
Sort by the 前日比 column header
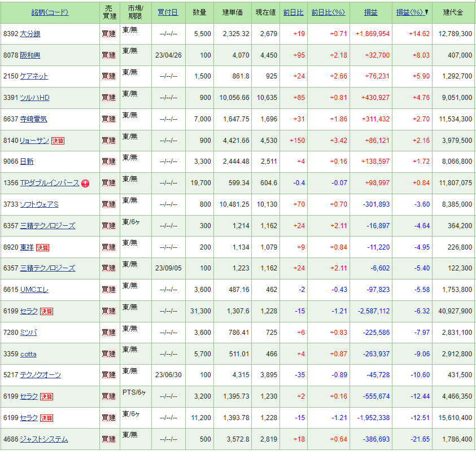(293, 12)
